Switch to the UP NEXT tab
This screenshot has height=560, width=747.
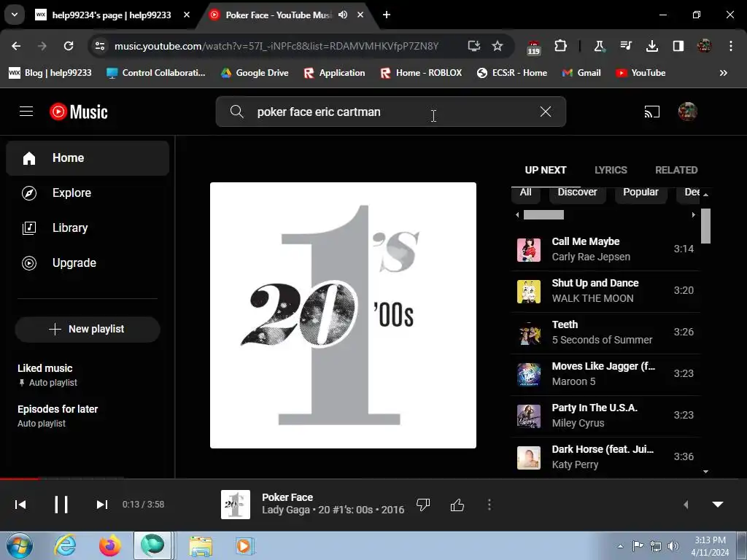[546, 170]
